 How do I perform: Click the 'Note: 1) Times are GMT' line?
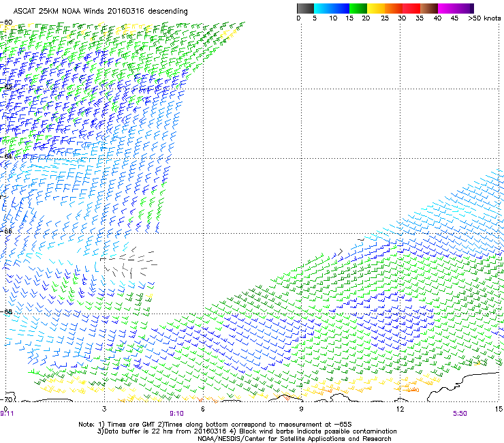coord(215,425)
